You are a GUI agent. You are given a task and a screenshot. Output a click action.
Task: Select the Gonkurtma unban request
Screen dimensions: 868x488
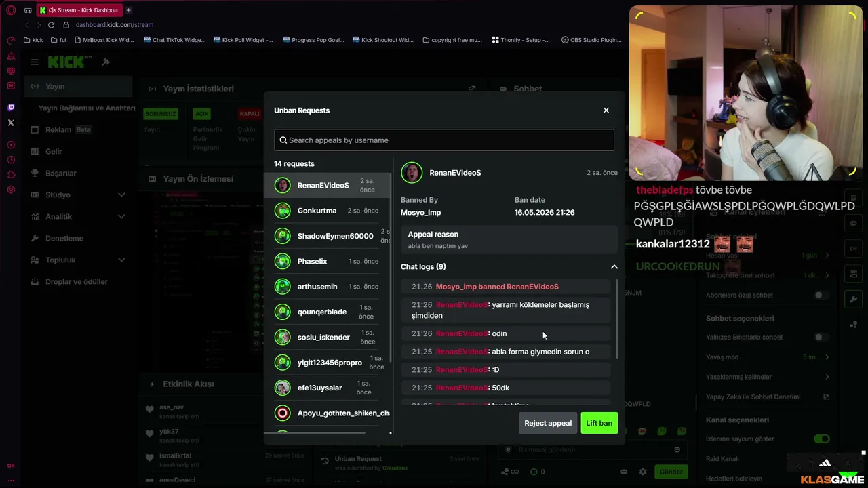pos(328,211)
